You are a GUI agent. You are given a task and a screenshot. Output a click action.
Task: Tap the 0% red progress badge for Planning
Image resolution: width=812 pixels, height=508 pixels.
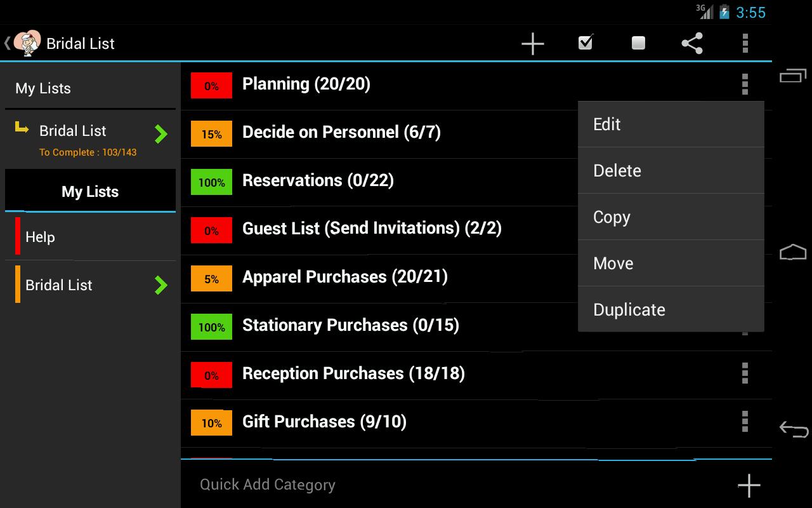coord(211,86)
